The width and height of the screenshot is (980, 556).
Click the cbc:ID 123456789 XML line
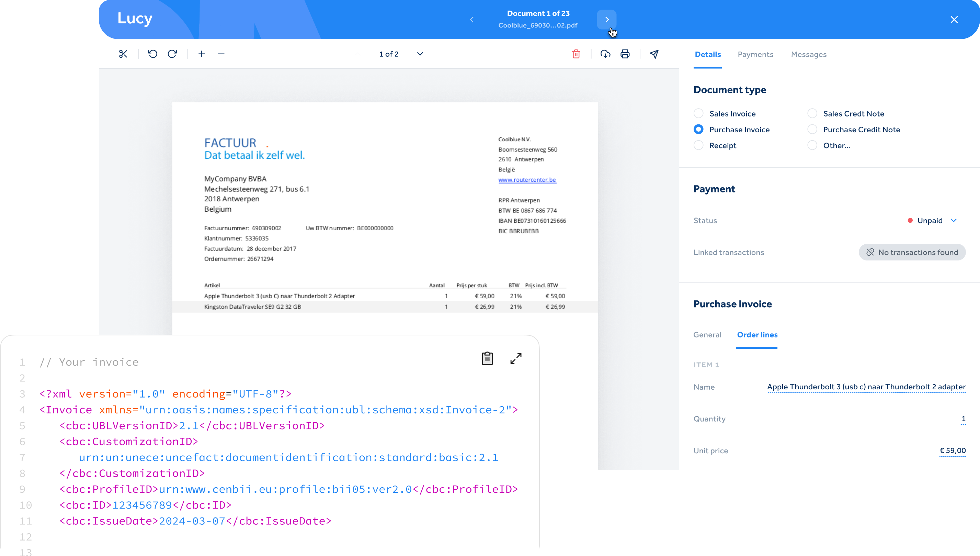point(145,505)
